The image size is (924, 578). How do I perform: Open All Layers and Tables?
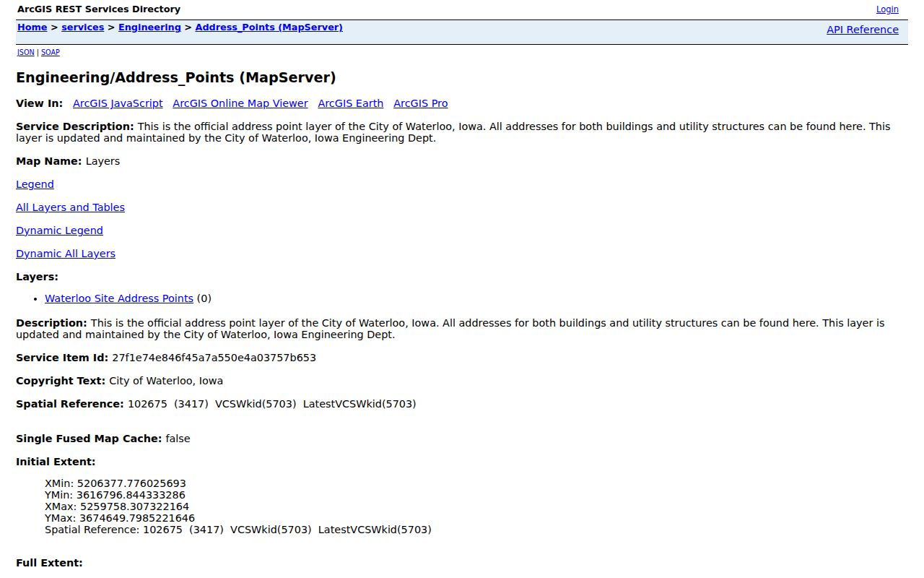tap(70, 207)
